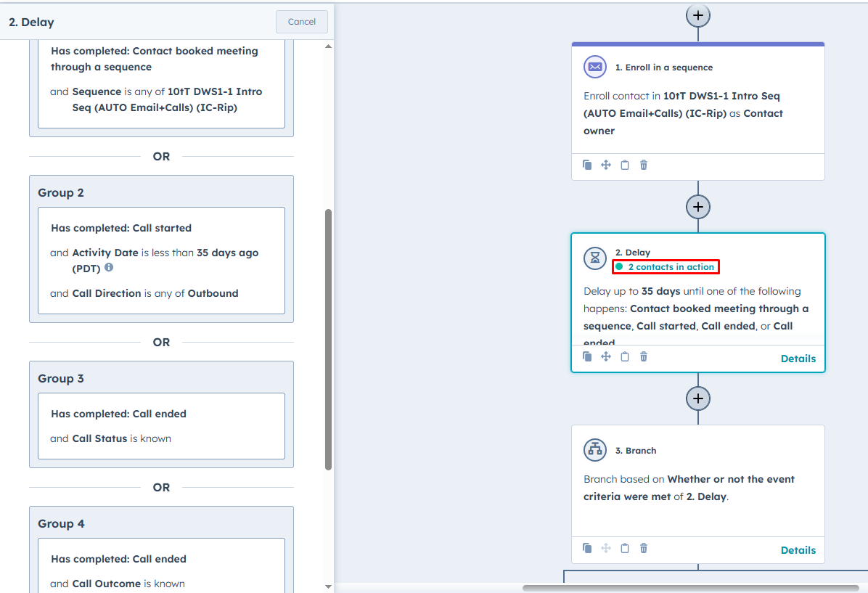Move the Delay action

tap(606, 356)
